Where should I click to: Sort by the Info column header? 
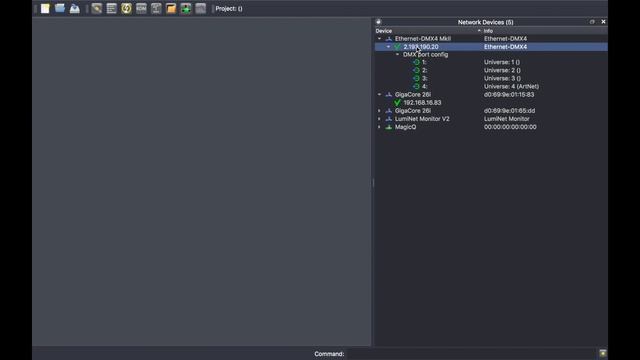tap(545, 31)
